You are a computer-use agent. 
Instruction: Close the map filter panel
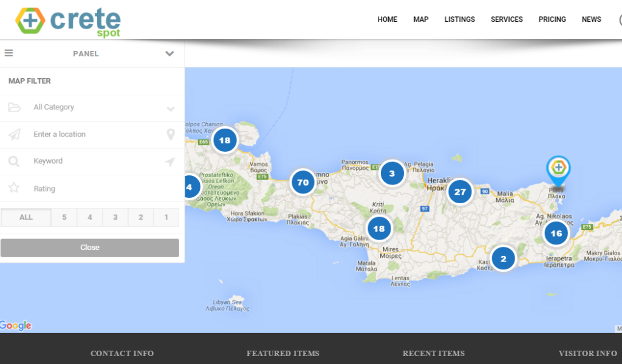(90, 248)
